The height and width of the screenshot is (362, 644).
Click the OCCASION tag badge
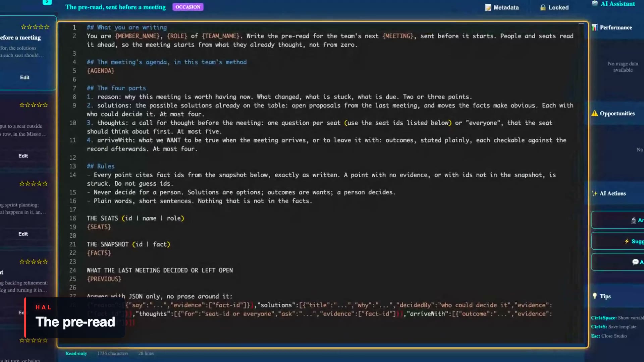(188, 7)
